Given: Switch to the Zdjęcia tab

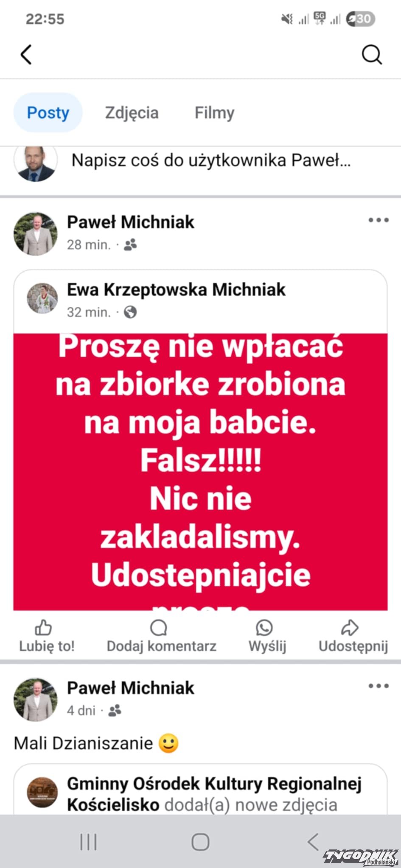Looking at the screenshot, I should pos(132,113).
